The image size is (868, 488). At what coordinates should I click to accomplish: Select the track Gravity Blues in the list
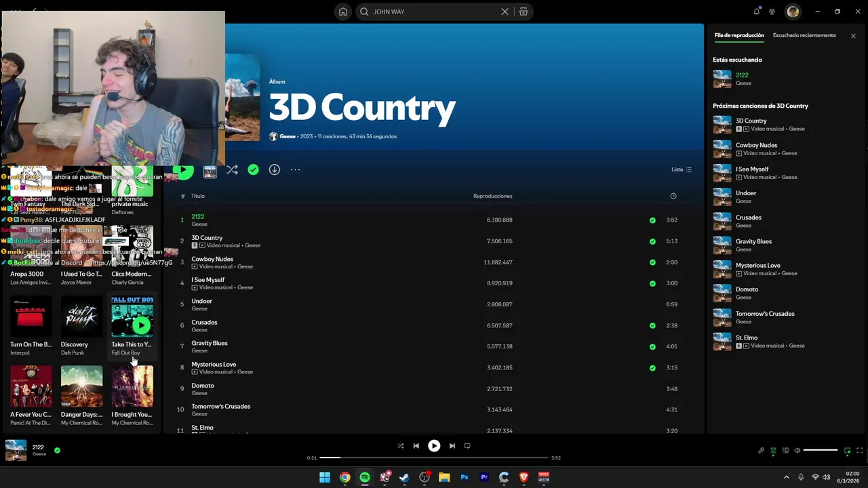210,343
